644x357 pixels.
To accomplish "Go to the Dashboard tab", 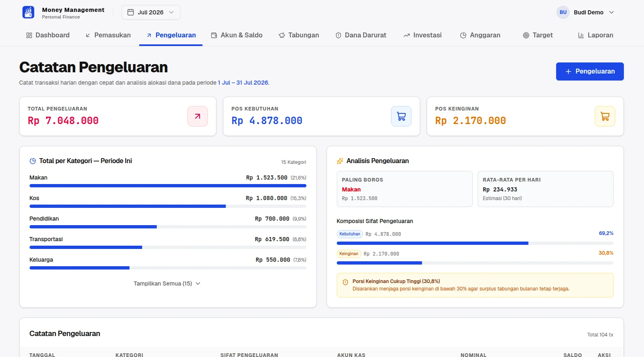I will [48, 35].
